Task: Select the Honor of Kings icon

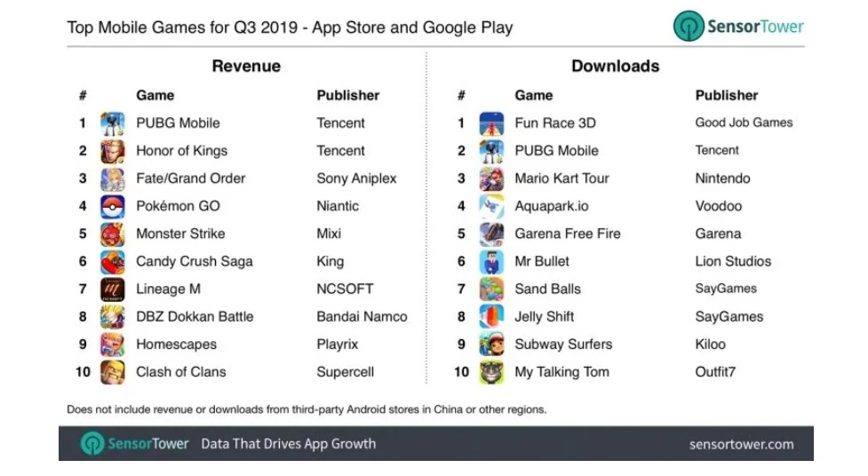Action: coord(112,151)
